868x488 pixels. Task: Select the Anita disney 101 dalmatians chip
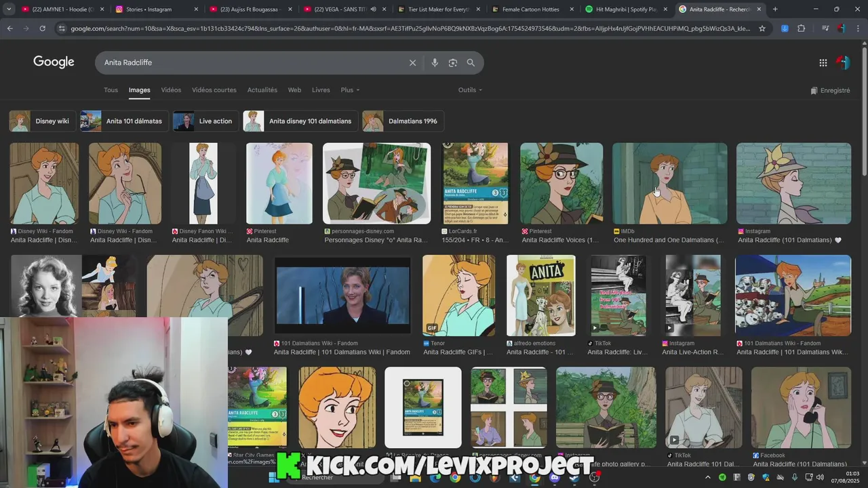300,121
